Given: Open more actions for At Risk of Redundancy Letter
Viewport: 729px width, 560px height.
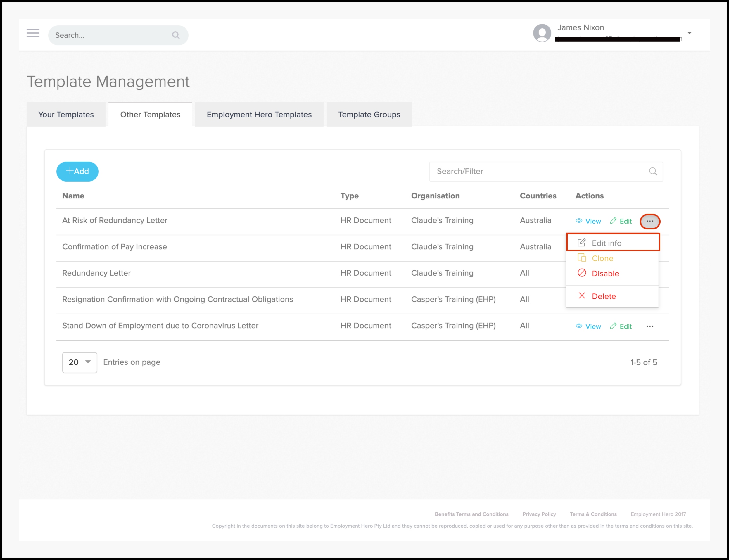Looking at the screenshot, I should point(650,221).
